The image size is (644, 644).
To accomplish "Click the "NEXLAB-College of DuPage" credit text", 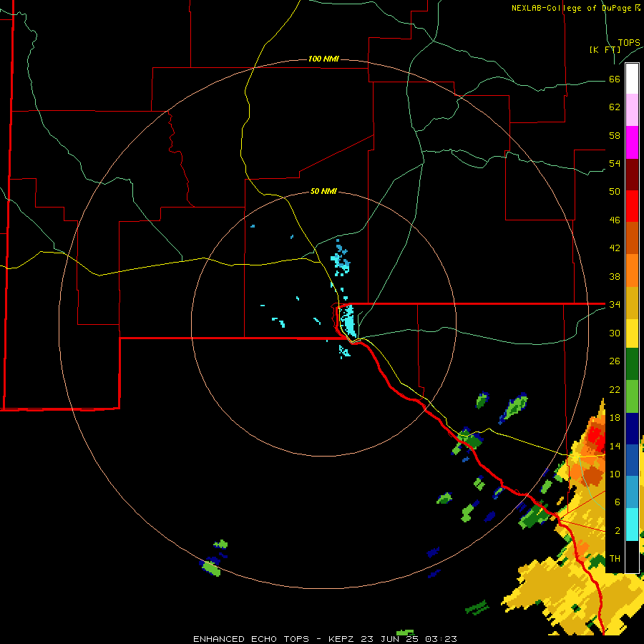I will [572, 8].
